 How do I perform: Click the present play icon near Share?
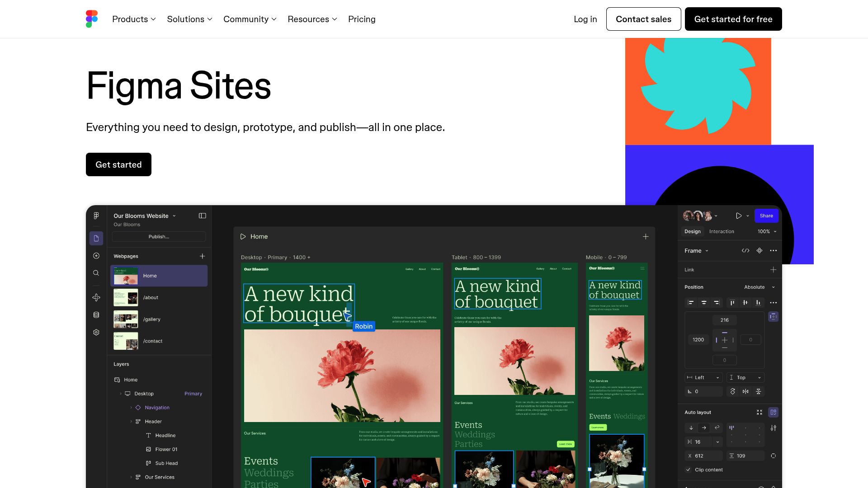pos(739,216)
